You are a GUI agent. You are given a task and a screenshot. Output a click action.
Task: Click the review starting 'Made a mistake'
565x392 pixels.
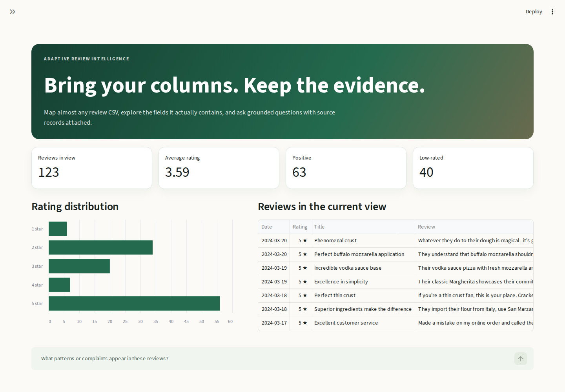[474, 323]
